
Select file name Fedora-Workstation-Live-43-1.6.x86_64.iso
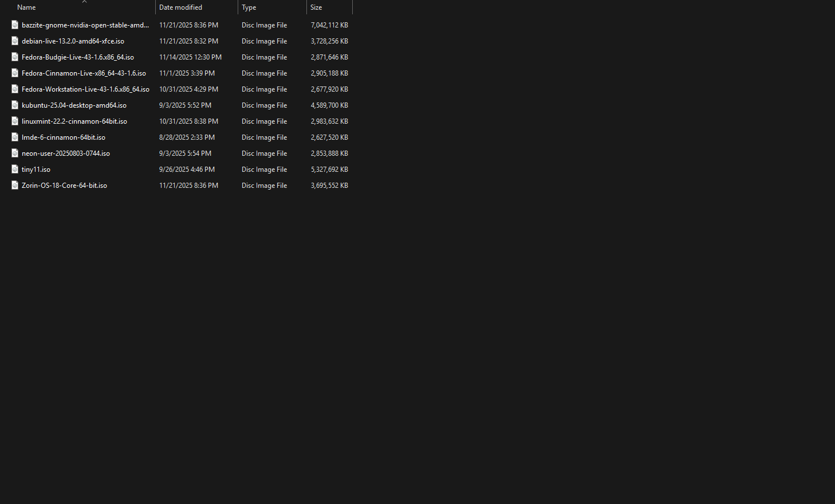(x=85, y=89)
